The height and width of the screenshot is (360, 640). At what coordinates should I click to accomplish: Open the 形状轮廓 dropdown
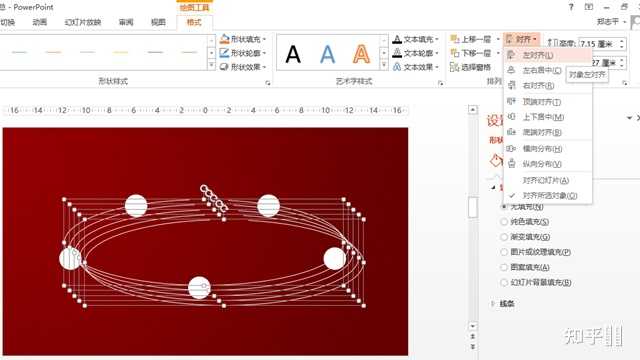coord(243,53)
